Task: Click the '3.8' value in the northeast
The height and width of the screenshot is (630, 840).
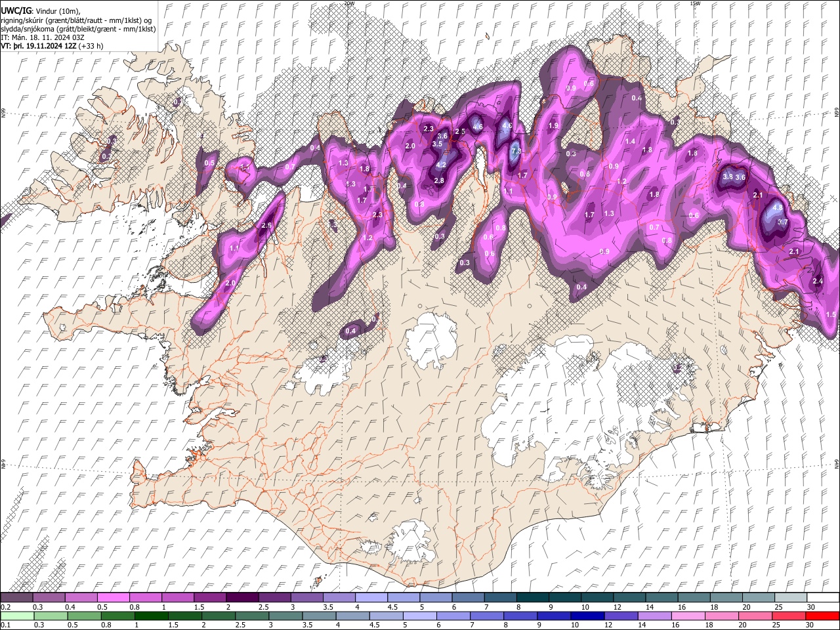Action: [727, 177]
